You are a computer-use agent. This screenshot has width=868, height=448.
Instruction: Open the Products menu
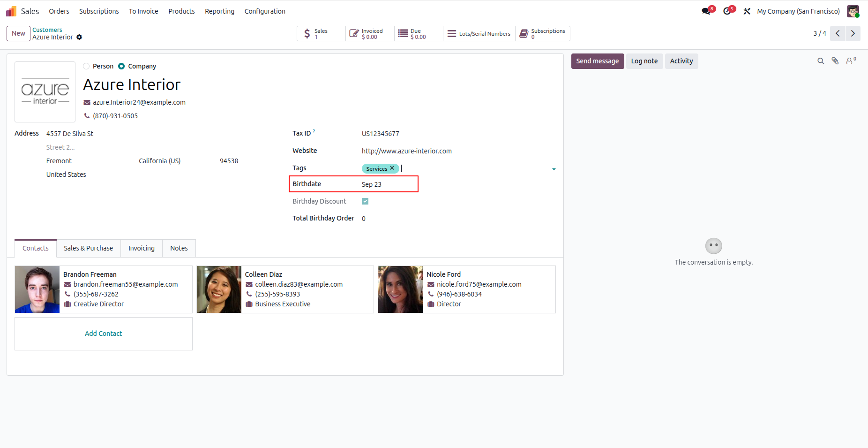[181, 11]
